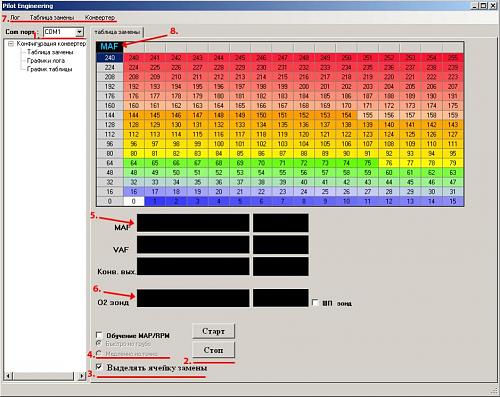Click table cell 50

coord(176,173)
